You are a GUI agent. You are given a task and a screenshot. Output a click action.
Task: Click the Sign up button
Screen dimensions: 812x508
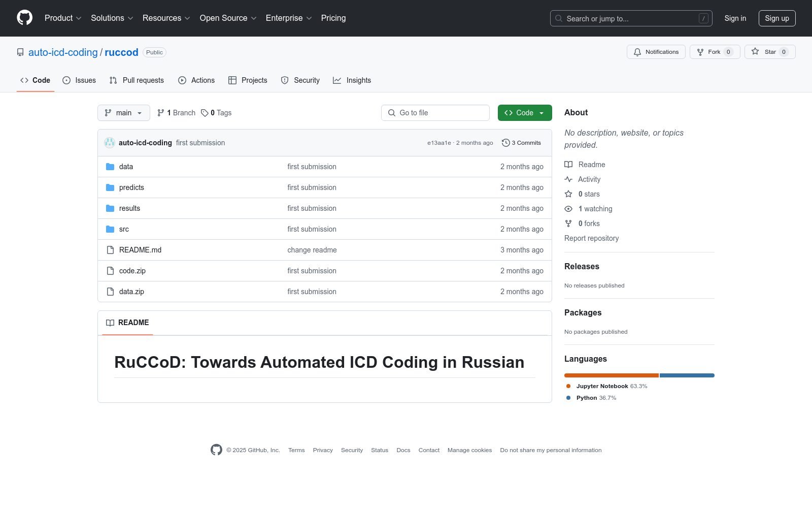777,18
